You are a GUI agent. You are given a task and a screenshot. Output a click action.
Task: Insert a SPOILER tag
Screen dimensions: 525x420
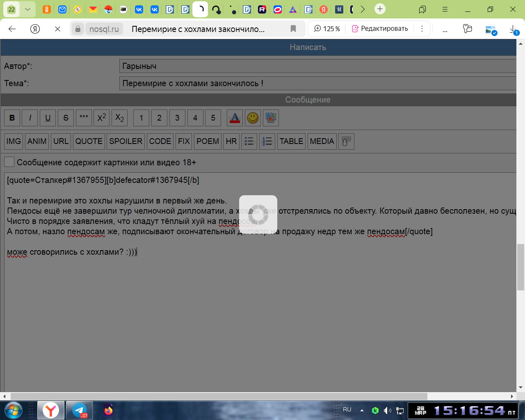126,142
